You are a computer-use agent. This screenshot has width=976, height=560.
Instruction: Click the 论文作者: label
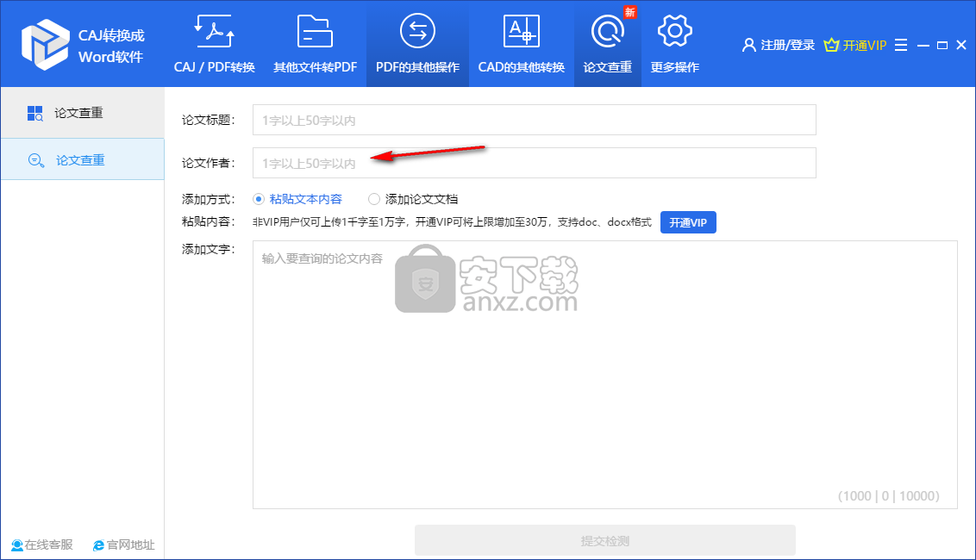209,163
